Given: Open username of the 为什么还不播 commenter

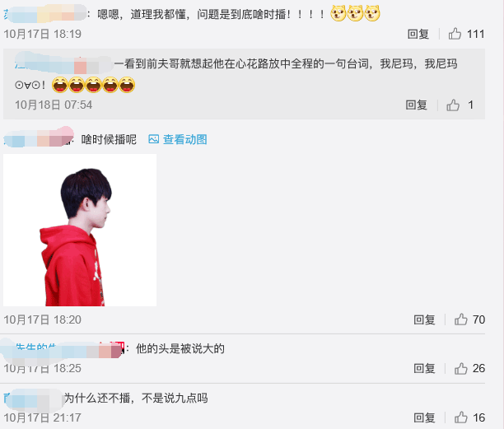Looking at the screenshot, I should [33, 399].
